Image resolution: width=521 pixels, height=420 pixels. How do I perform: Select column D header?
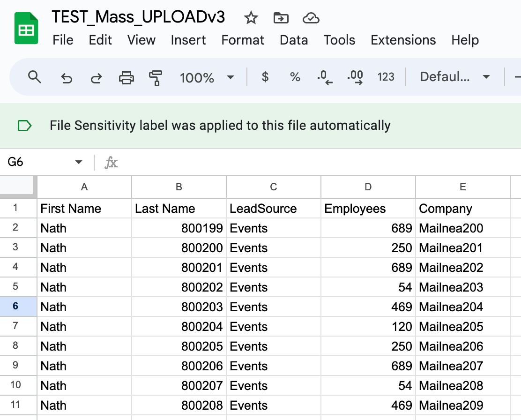pos(368,187)
